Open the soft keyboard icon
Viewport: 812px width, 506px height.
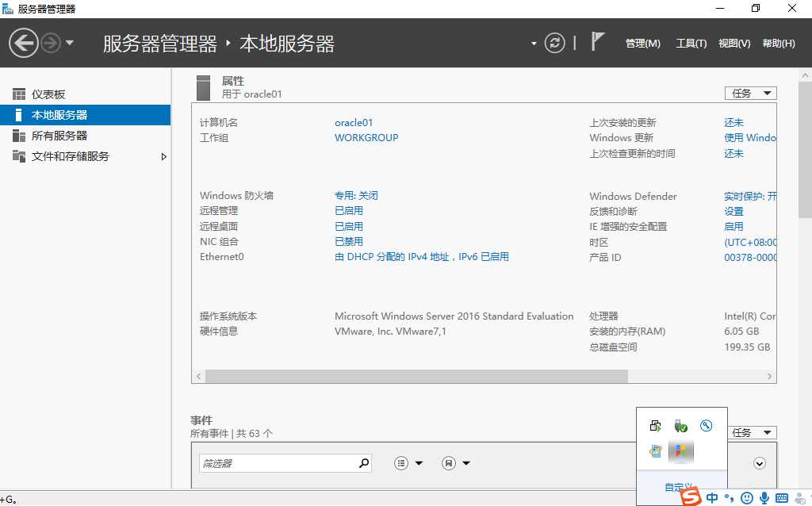click(x=781, y=498)
